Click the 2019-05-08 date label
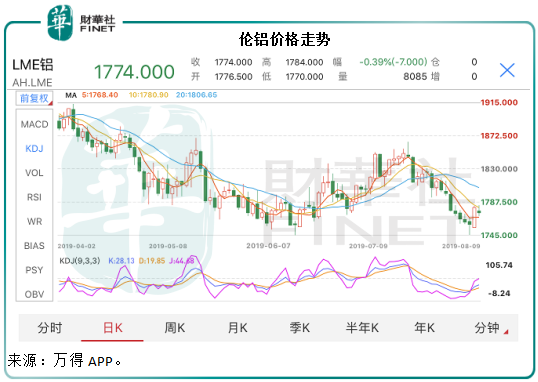 click(x=168, y=246)
